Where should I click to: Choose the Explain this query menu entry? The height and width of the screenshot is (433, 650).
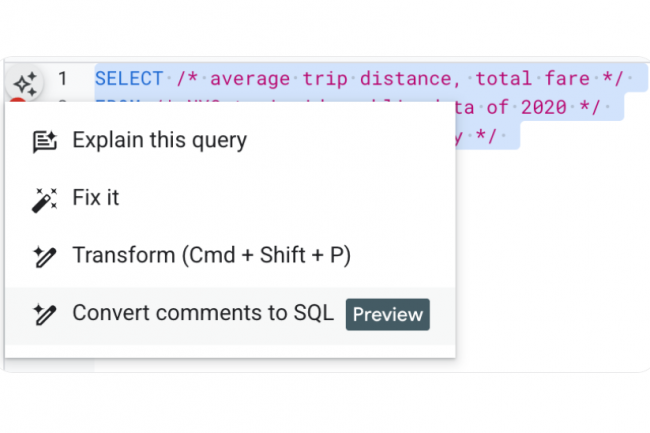click(x=159, y=141)
